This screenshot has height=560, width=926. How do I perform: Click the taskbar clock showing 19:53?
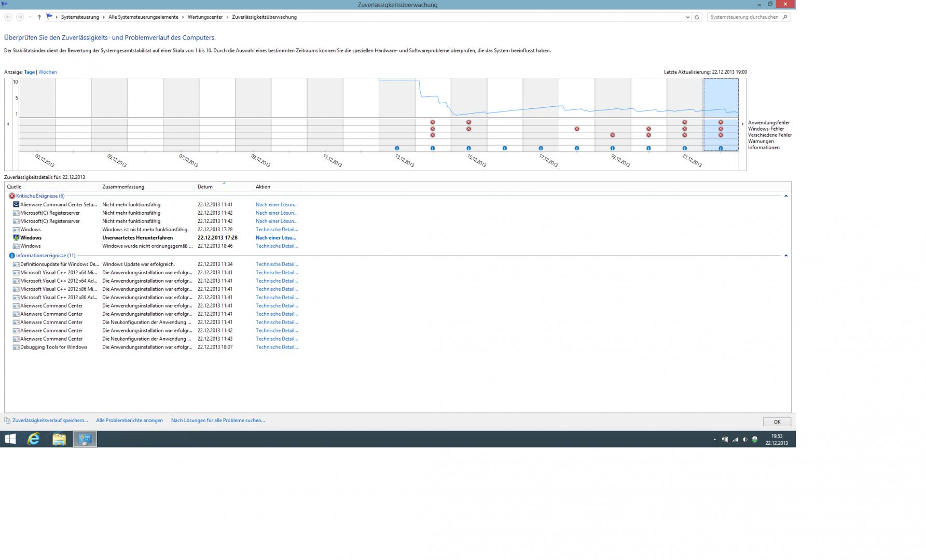coord(777,439)
